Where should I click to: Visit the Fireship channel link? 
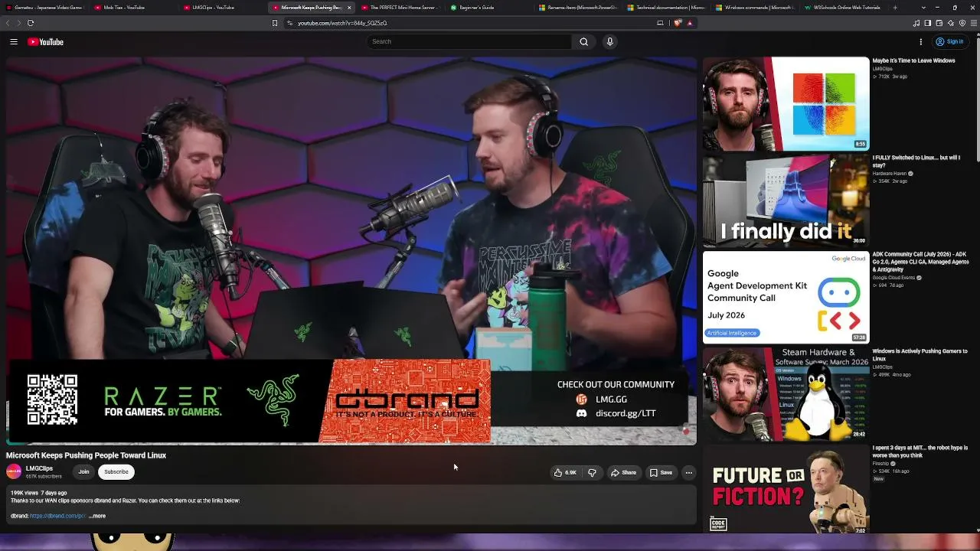[x=880, y=463]
